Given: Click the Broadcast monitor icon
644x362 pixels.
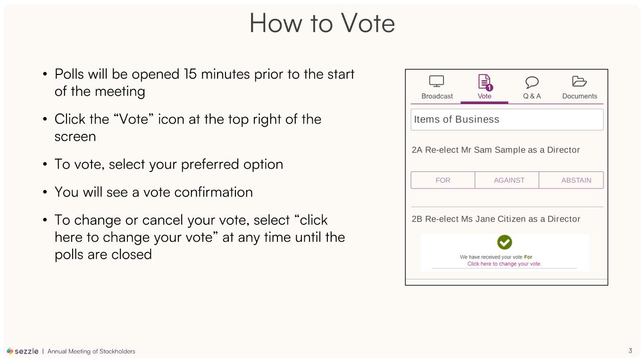Looking at the screenshot, I should (436, 82).
